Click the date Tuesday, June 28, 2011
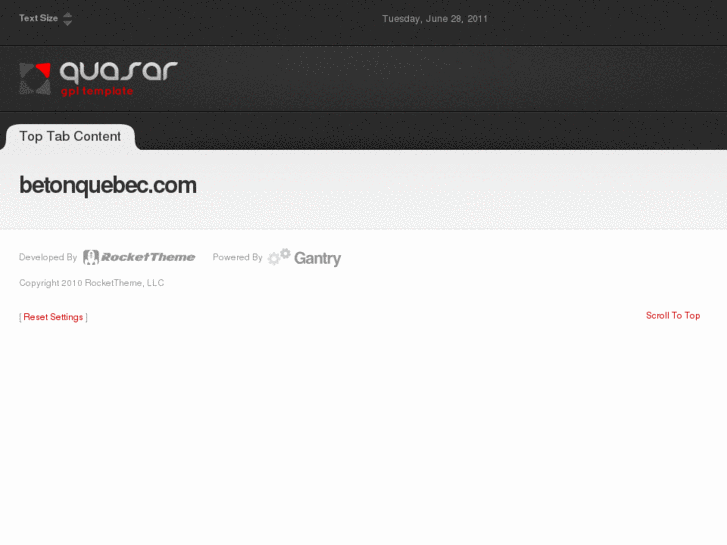Image resolution: width=727 pixels, height=545 pixels. (x=435, y=19)
